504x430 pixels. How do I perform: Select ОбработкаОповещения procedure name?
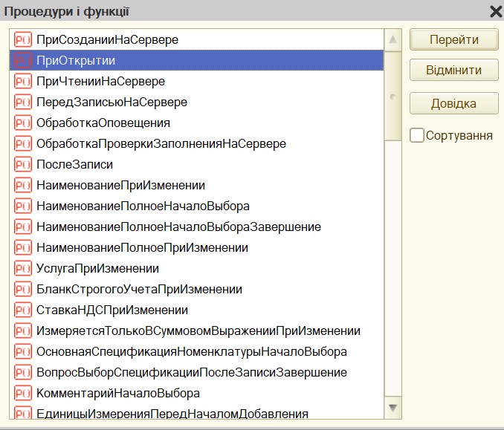tap(103, 123)
